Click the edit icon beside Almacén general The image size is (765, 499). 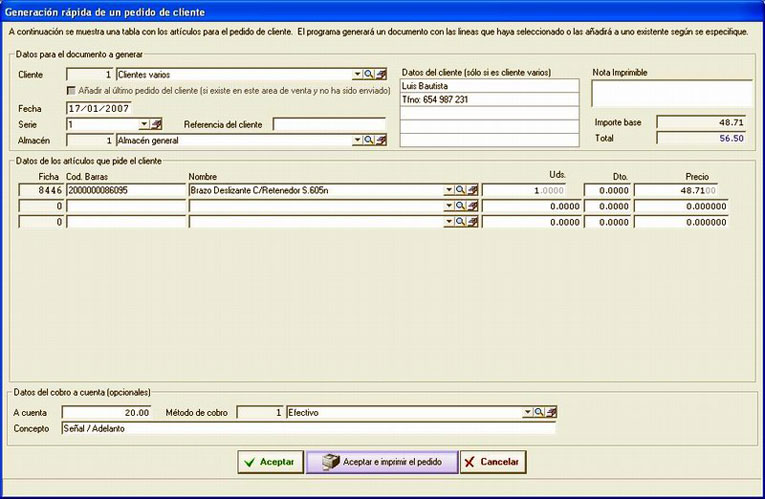pyautogui.click(x=381, y=140)
